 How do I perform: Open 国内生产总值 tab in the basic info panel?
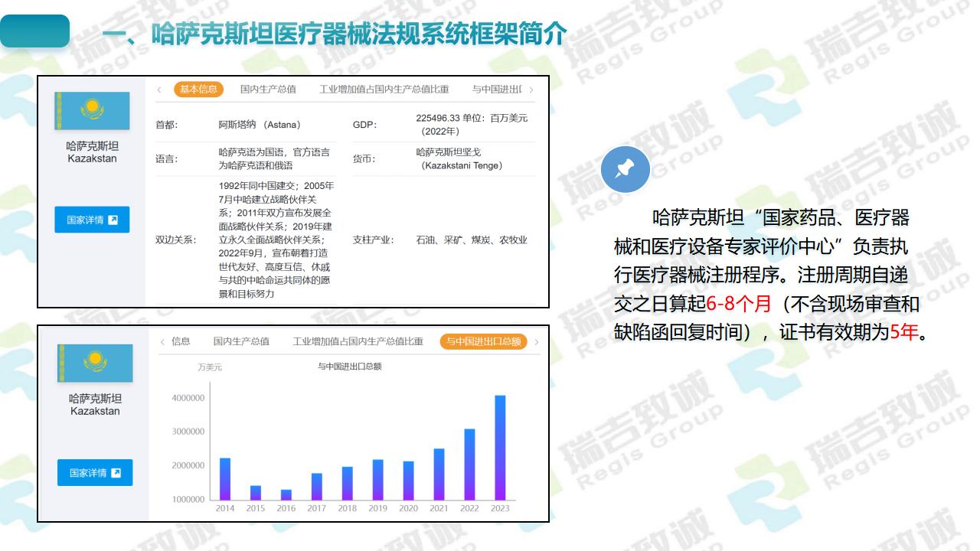click(x=268, y=90)
